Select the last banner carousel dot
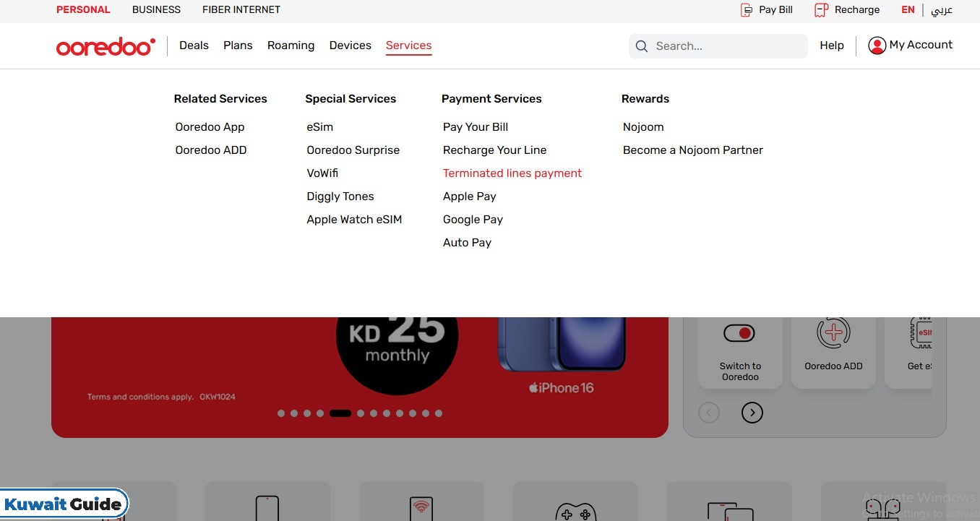 point(439,413)
